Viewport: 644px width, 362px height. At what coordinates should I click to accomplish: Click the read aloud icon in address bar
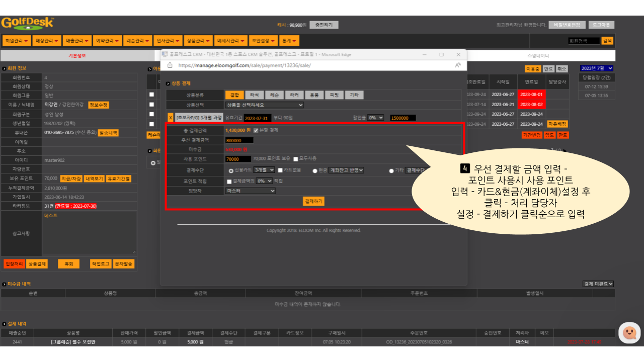coord(458,65)
